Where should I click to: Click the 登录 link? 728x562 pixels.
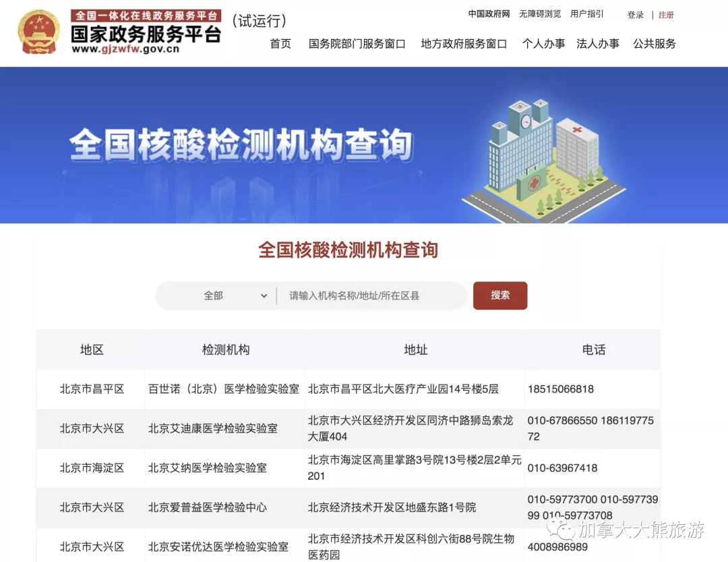[x=636, y=15]
